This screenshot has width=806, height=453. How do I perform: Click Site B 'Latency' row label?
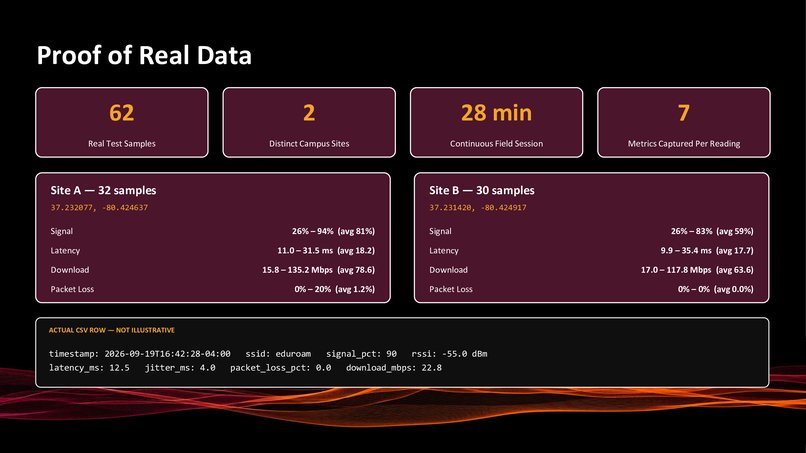pyautogui.click(x=444, y=250)
